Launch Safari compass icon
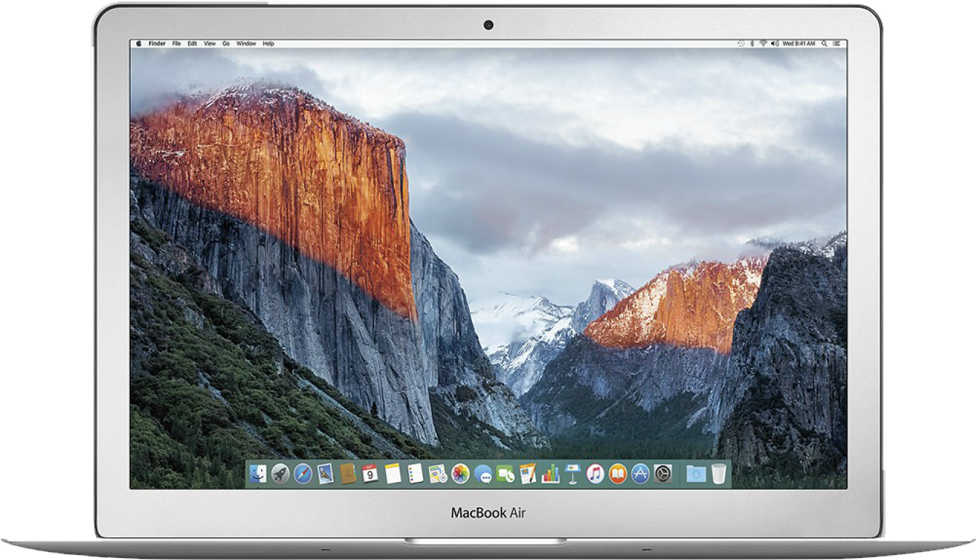This screenshot has width=976, height=560. pos(303,474)
